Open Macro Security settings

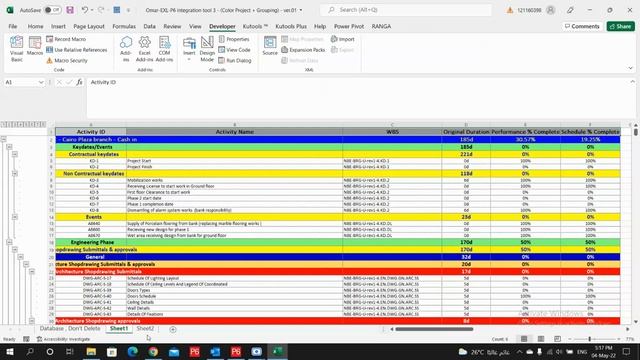tap(67, 60)
